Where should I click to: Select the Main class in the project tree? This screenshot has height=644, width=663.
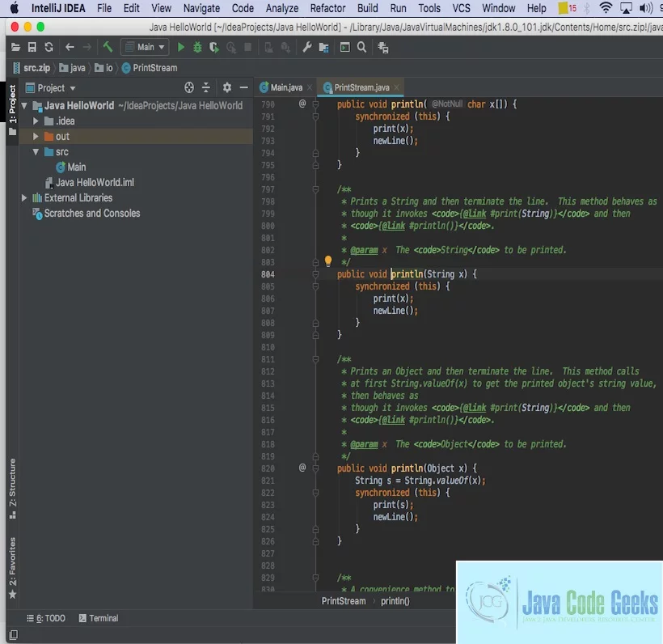(x=71, y=167)
